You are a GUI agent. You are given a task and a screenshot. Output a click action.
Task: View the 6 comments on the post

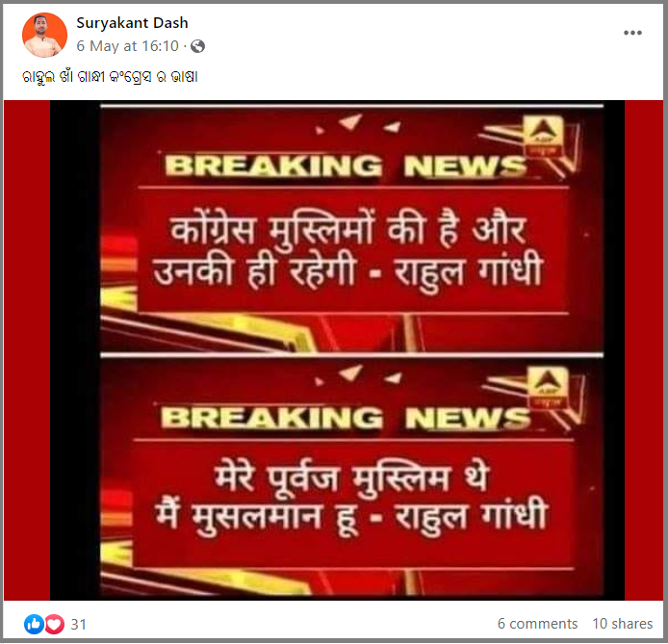pos(538,624)
